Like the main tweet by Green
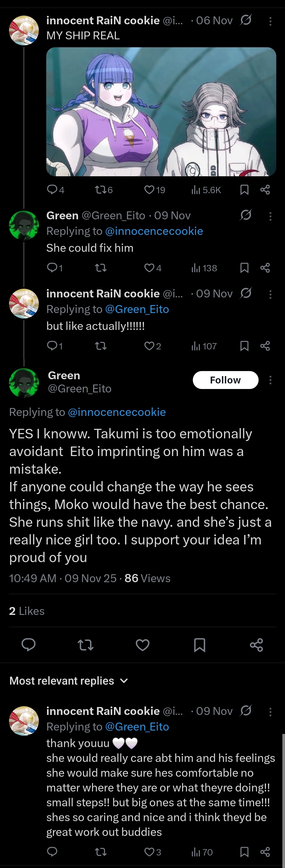285x868 pixels. (x=142, y=644)
